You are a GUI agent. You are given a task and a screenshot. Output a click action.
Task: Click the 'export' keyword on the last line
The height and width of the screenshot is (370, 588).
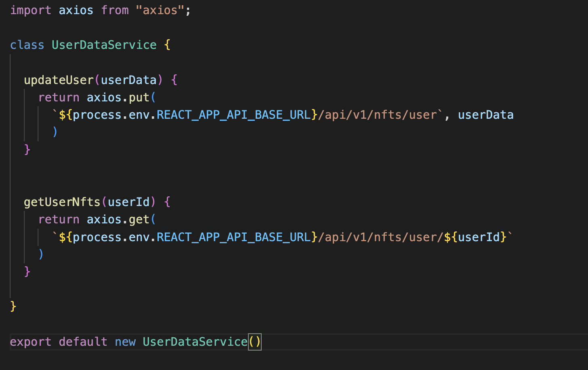pos(31,342)
